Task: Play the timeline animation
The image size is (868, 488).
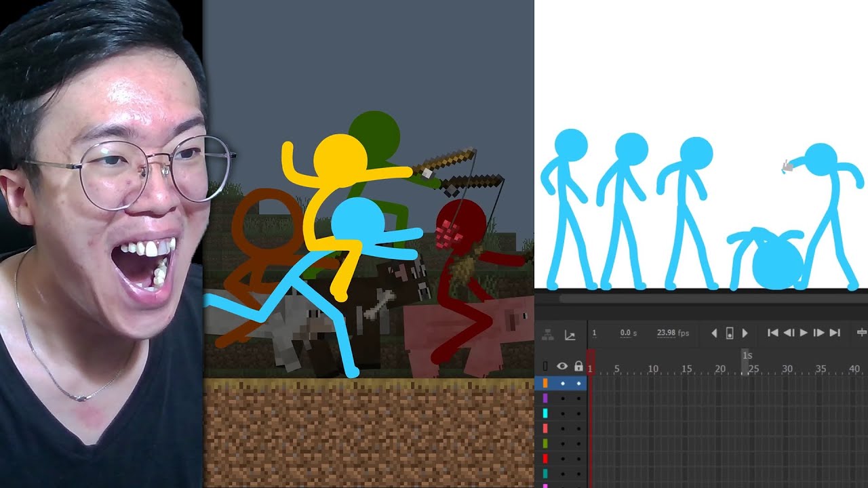Action: point(804,333)
